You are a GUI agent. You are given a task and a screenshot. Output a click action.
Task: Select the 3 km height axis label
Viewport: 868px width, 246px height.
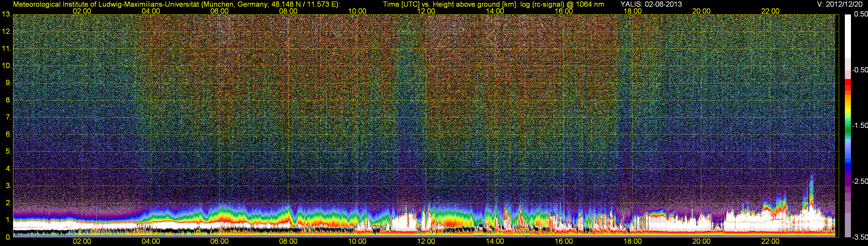(8, 186)
